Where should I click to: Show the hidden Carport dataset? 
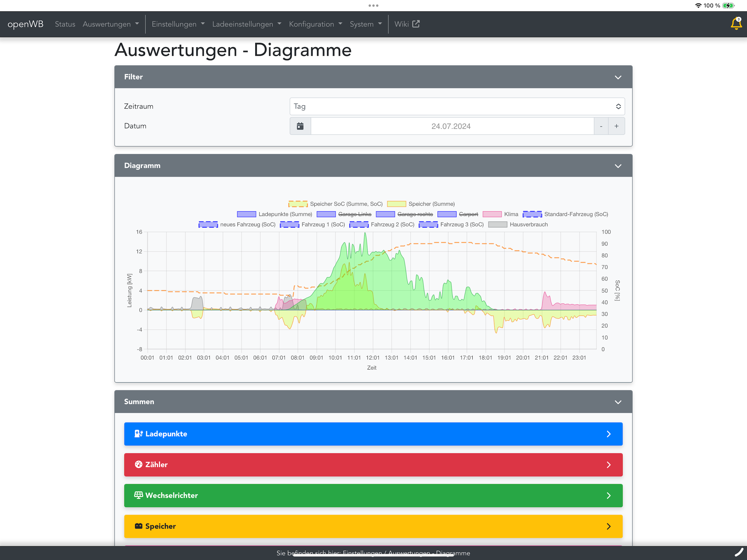pyautogui.click(x=458, y=214)
